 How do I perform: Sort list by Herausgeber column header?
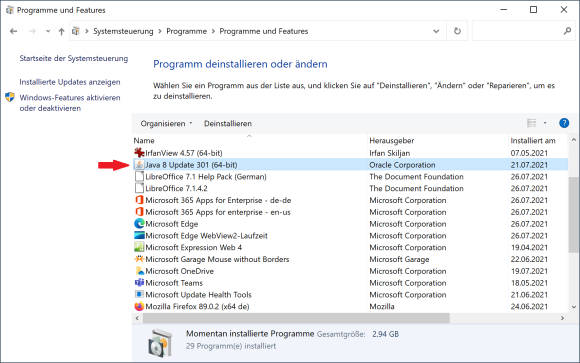tap(391, 141)
